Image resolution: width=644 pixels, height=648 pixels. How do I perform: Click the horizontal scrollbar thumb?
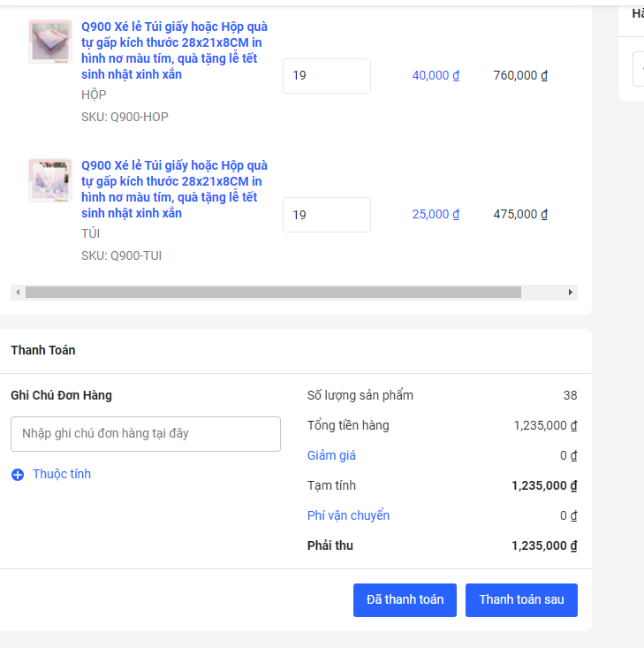coord(273,293)
